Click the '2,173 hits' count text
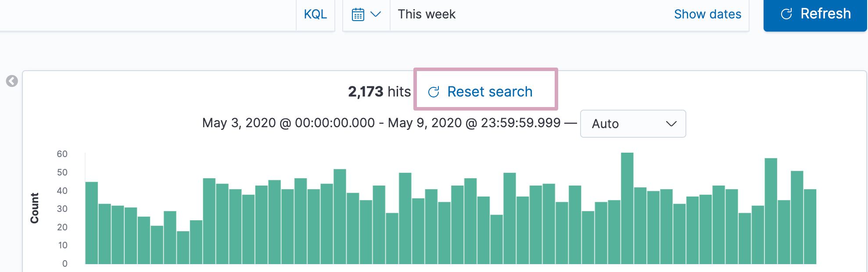This screenshot has height=272, width=868. tap(379, 92)
